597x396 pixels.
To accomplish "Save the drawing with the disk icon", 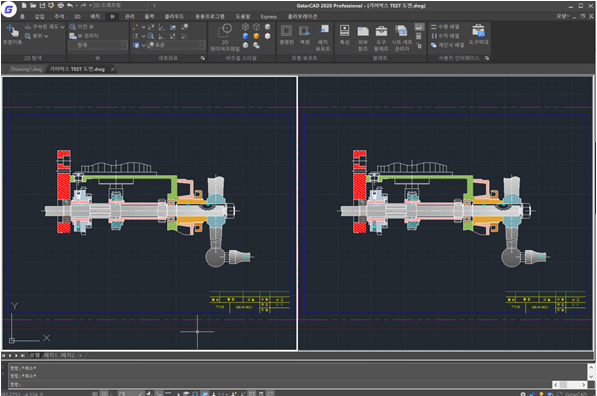I will 42,6.
